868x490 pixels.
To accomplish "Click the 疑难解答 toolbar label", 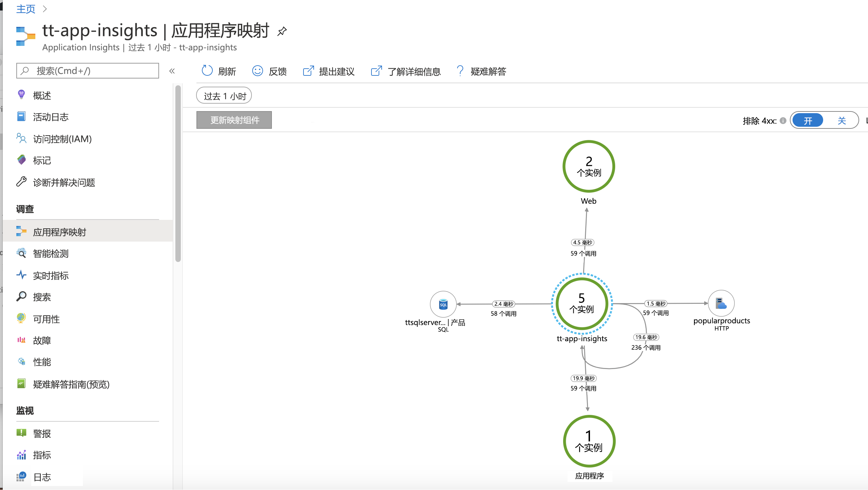I will (x=488, y=71).
